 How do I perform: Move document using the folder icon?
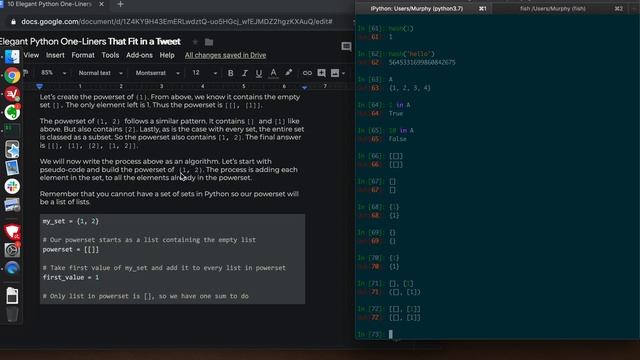coord(209,42)
